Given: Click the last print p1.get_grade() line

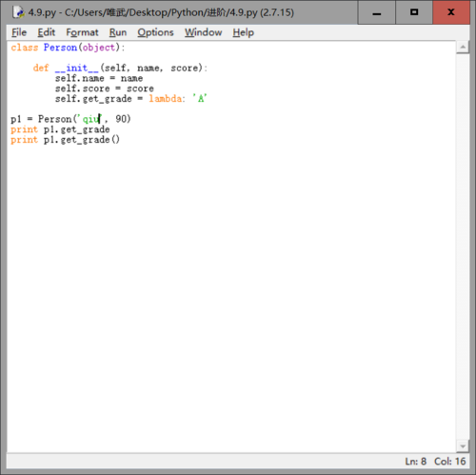Looking at the screenshot, I should (65, 140).
